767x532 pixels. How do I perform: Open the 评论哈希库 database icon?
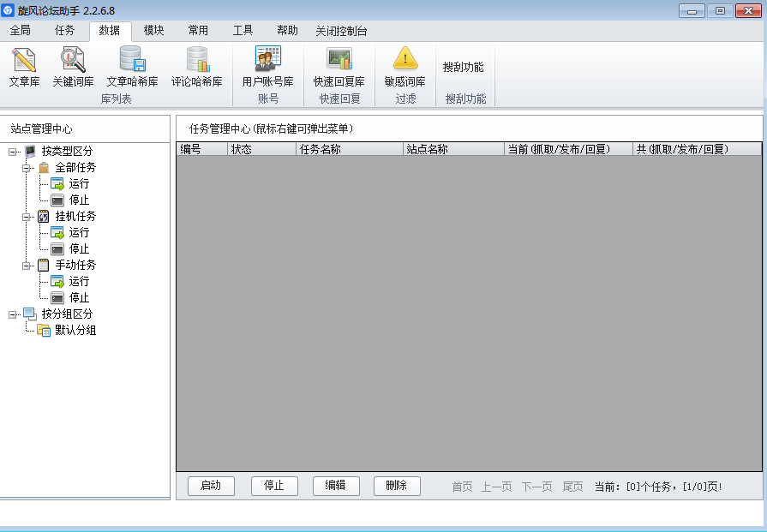pos(197,59)
